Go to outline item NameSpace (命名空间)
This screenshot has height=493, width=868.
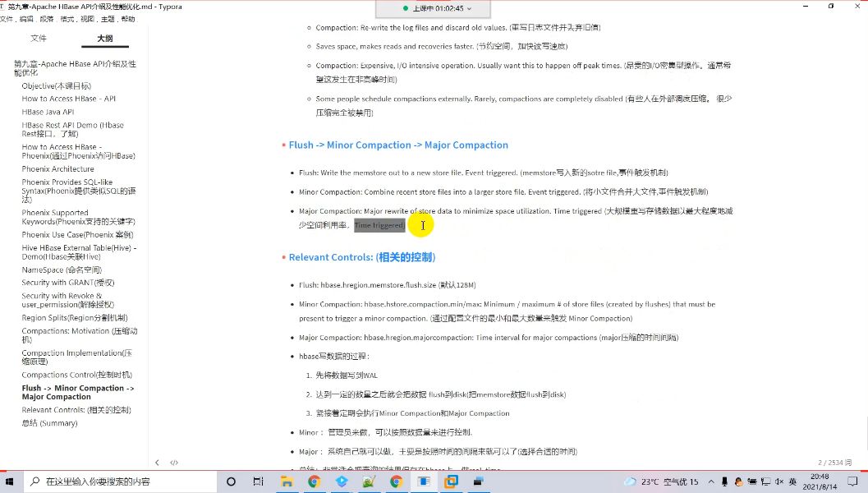[62, 270]
